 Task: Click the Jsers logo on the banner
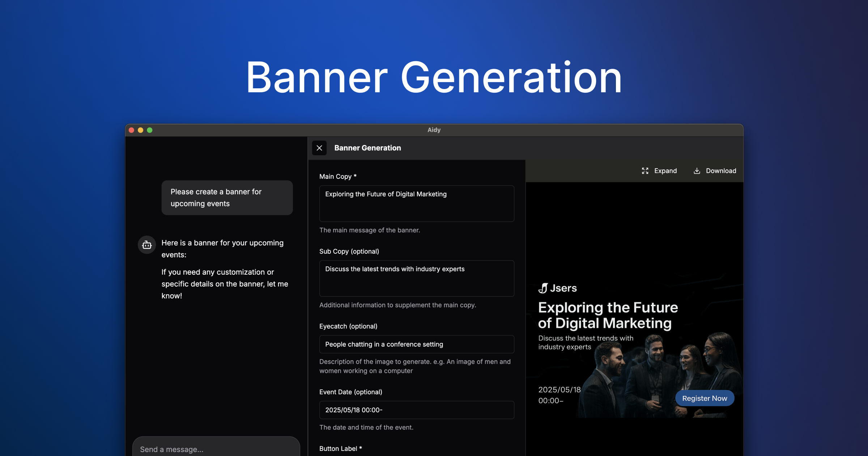(557, 288)
